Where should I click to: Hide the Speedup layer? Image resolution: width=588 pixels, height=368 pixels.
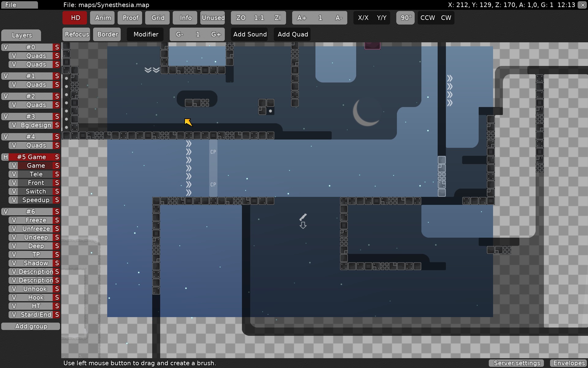click(x=14, y=200)
